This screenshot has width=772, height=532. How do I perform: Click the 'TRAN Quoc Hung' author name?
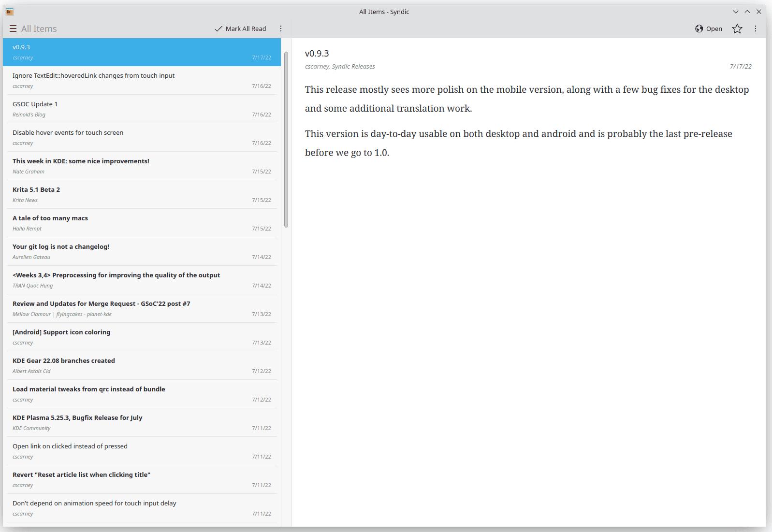tap(33, 286)
